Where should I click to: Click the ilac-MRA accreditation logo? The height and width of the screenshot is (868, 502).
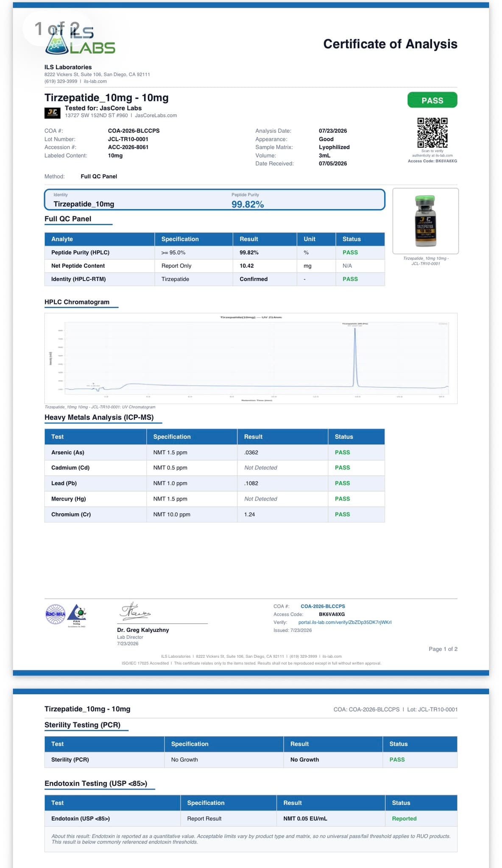tap(56, 614)
